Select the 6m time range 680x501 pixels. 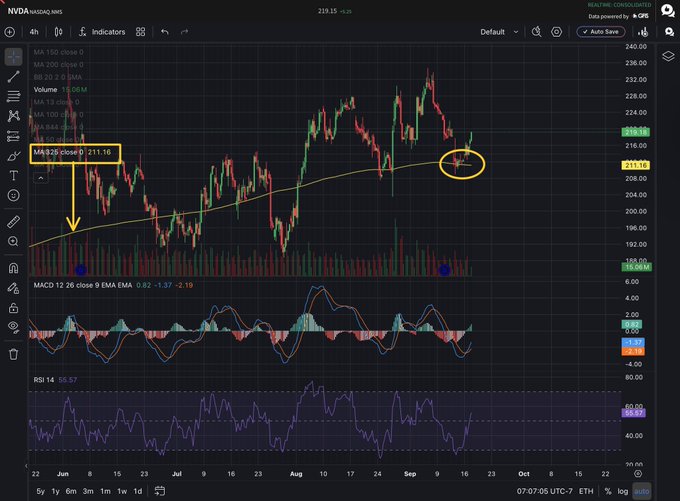[71, 491]
